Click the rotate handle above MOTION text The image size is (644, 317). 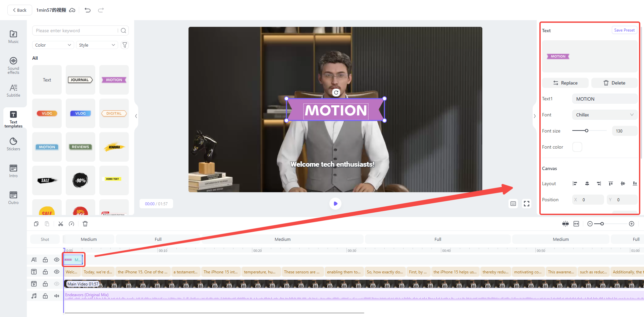click(336, 92)
